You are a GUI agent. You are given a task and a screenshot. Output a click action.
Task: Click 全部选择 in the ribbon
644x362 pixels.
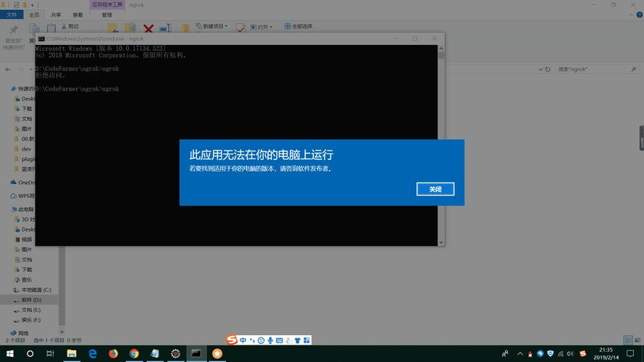[298, 26]
